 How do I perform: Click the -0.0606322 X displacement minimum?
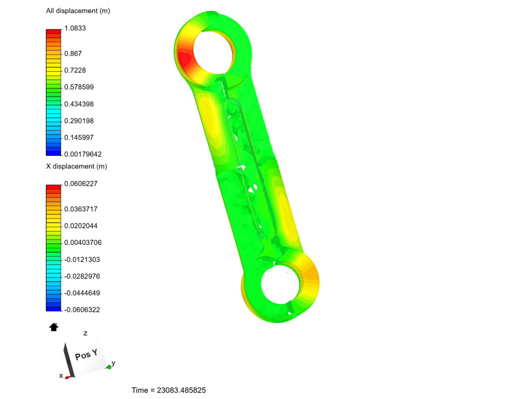[82, 310]
